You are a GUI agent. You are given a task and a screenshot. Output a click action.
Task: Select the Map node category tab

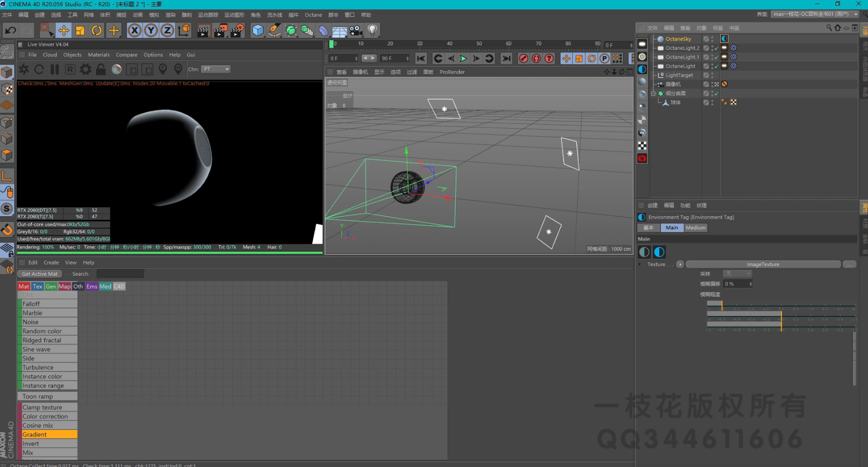click(65, 286)
